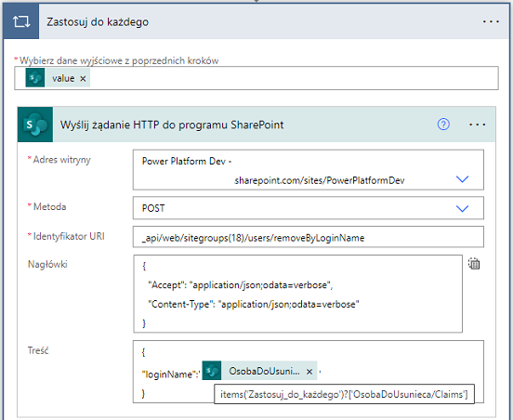Click the SharePoint icon on the HTTP action

point(35,125)
